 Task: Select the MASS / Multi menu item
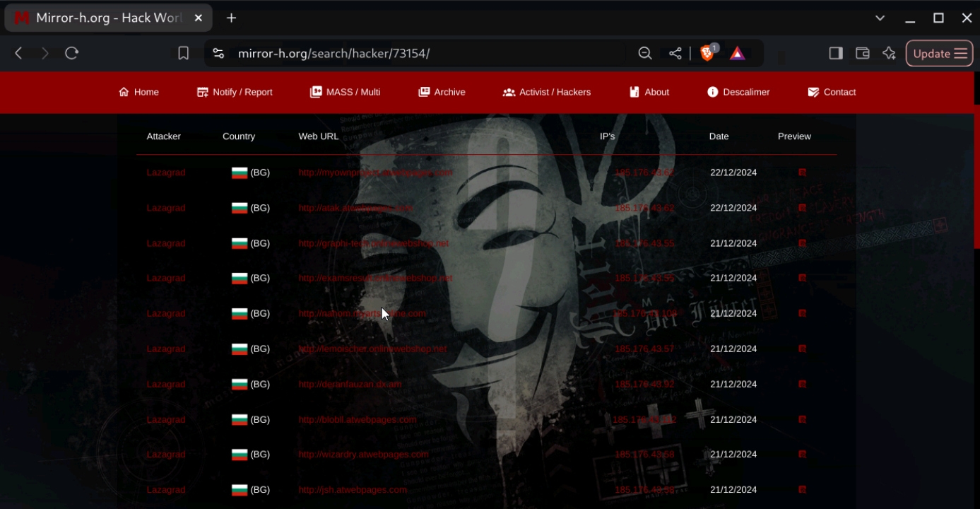pyautogui.click(x=345, y=92)
